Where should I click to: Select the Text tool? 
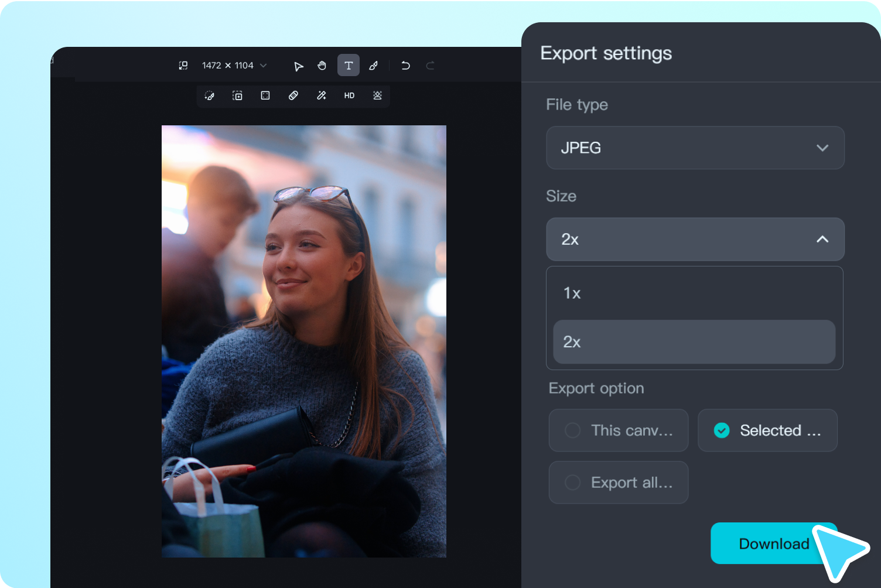(x=349, y=66)
